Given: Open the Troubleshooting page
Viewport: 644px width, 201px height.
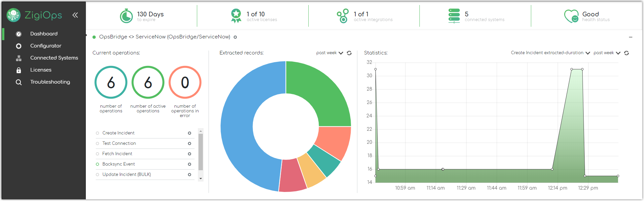Looking at the screenshot, I should [x=50, y=82].
